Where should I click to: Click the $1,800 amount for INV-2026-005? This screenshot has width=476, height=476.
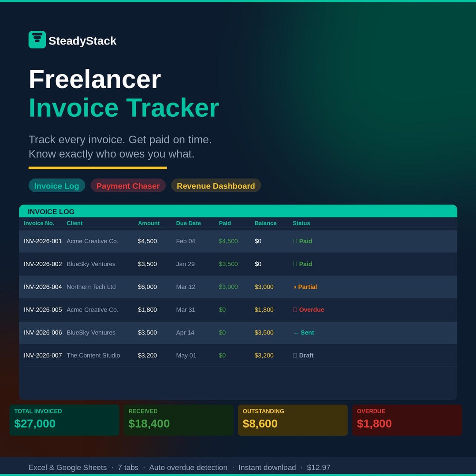[147, 310]
